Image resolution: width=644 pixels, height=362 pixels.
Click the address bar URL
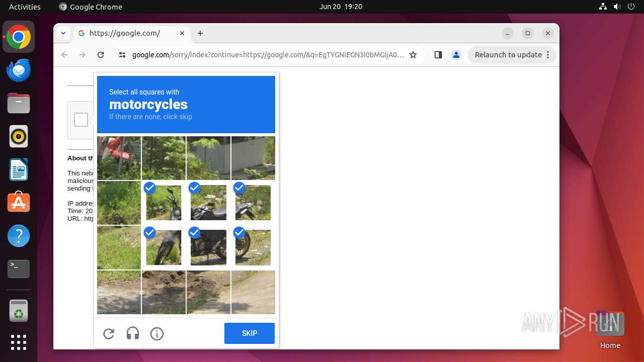(268, 55)
